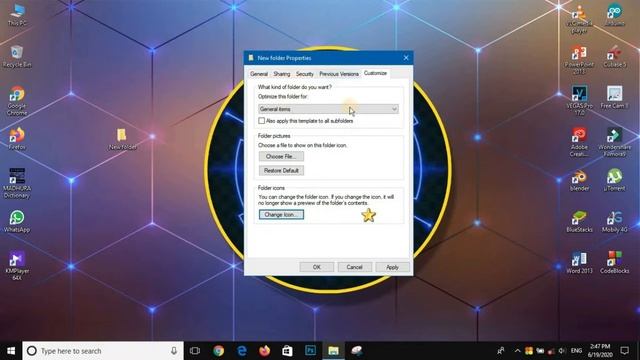The width and height of the screenshot is (640, 360).
Task: Open Firefox from the taskbar
Action: pos(264,351)
